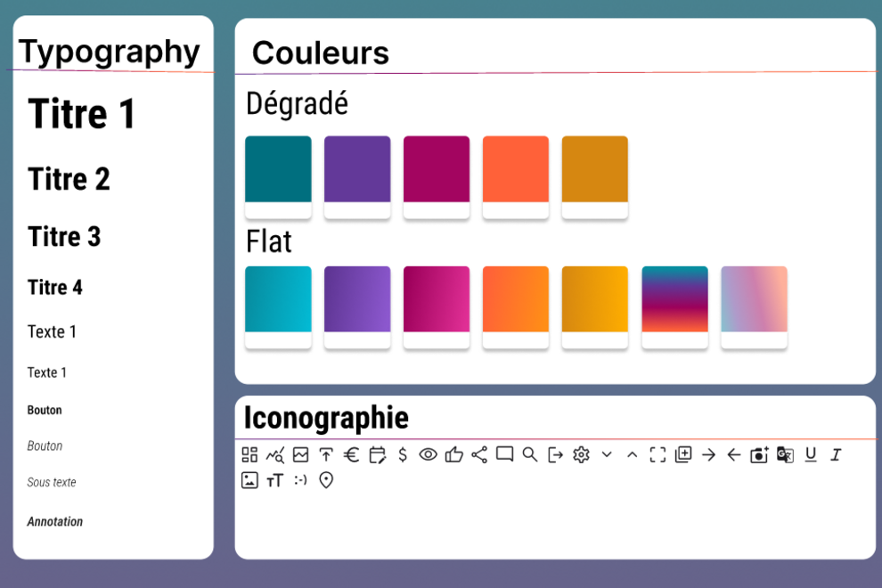This screenshot has height=588, width=882.
Task: Click the chevron down icon
Action: [607, 454]
